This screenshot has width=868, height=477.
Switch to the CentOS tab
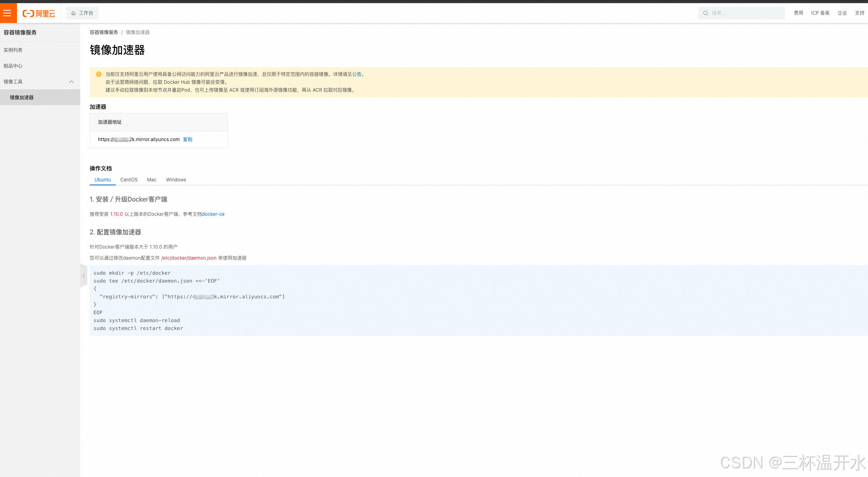click(129, 180)
